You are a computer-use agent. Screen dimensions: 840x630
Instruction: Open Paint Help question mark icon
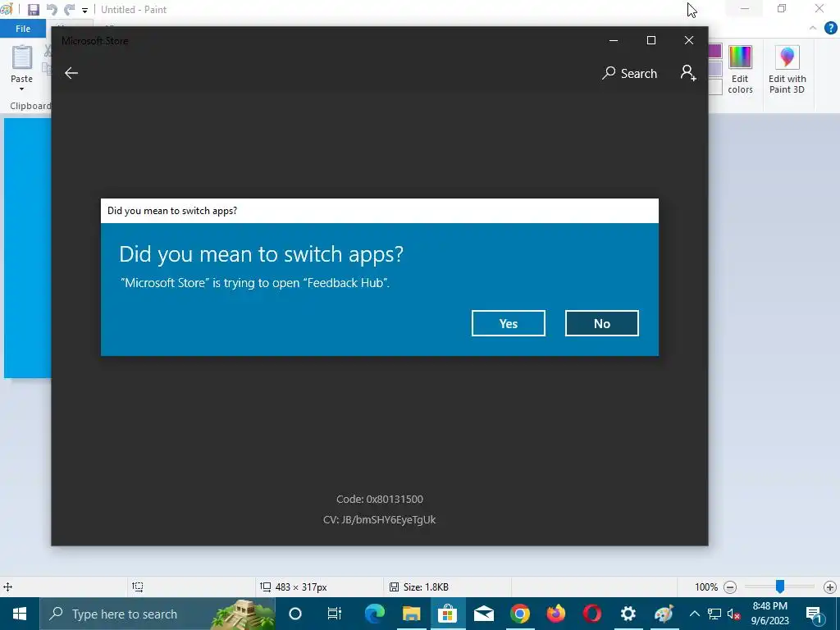(x=830, y=28)
